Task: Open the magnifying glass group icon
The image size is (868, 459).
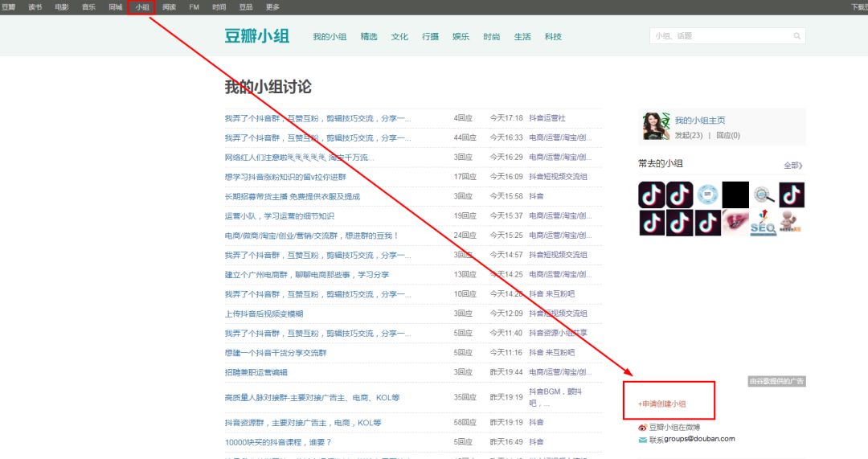Action: pyautogui.click(x=764, y=195)
